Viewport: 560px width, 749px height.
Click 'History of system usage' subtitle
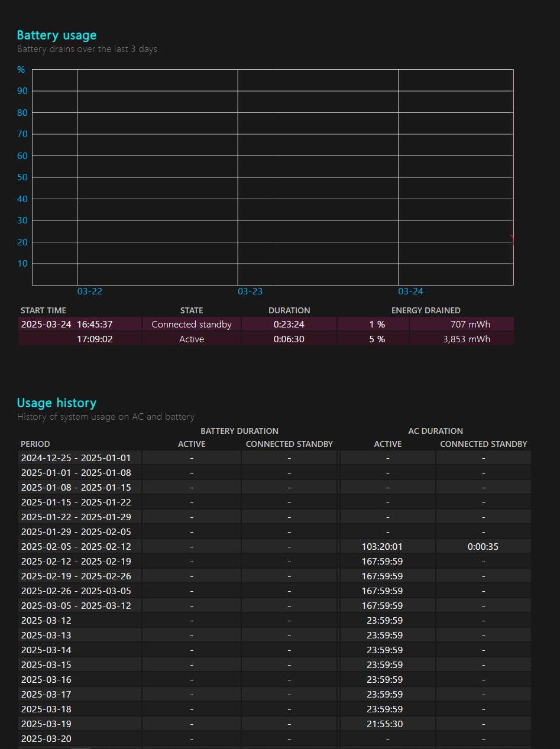point(106,417)
